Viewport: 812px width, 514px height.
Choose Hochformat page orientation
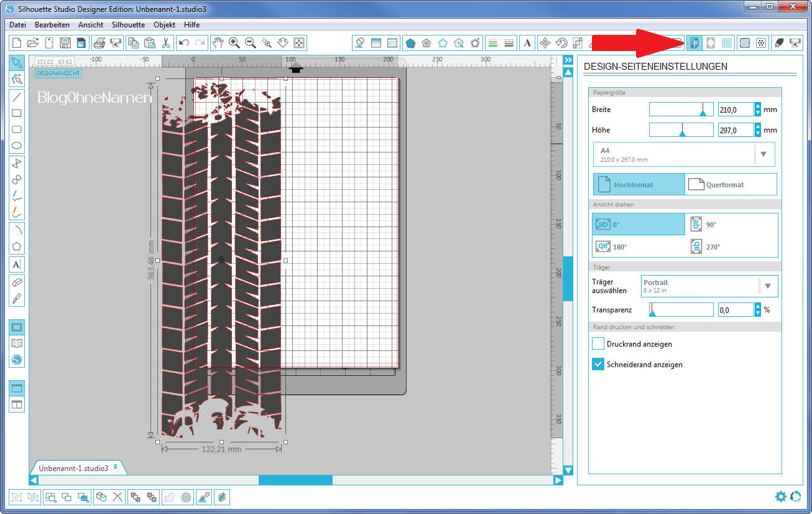(x=639, y=185)
